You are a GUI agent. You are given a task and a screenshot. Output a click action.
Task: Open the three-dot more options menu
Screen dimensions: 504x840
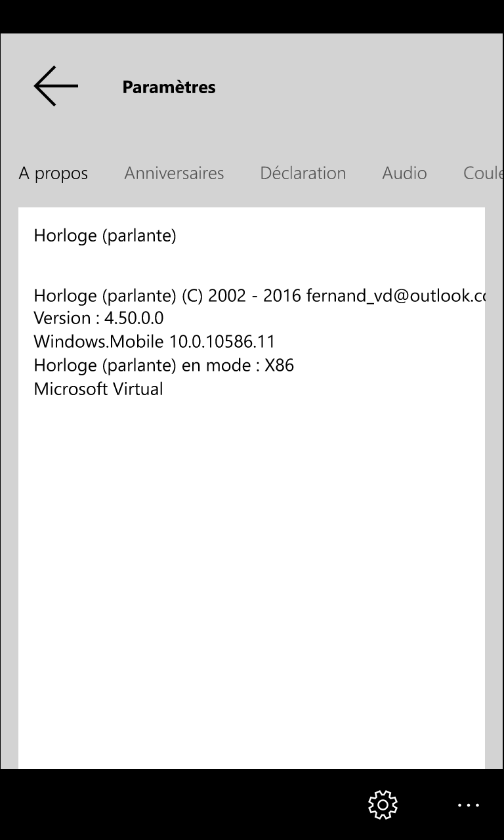pyautogui.click(x=469, y=805)
